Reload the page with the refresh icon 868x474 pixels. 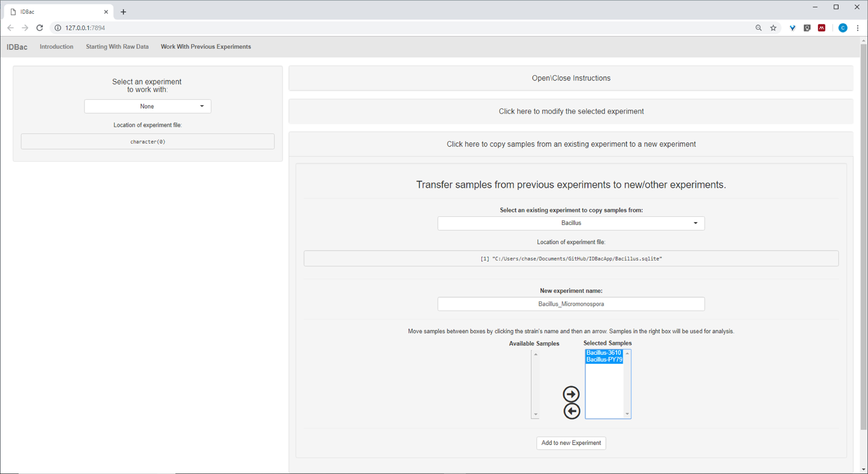pos(40,28)
